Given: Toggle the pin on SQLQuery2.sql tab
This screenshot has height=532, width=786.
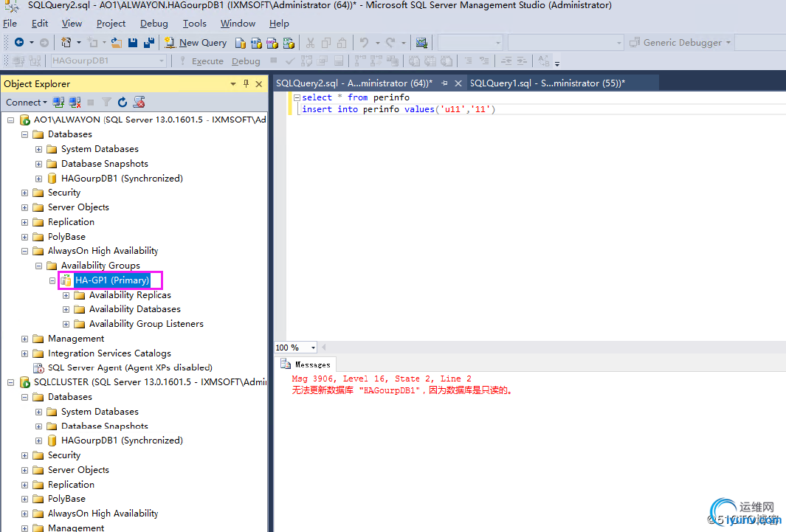Looking at the screenshot, I should [444, 83].
